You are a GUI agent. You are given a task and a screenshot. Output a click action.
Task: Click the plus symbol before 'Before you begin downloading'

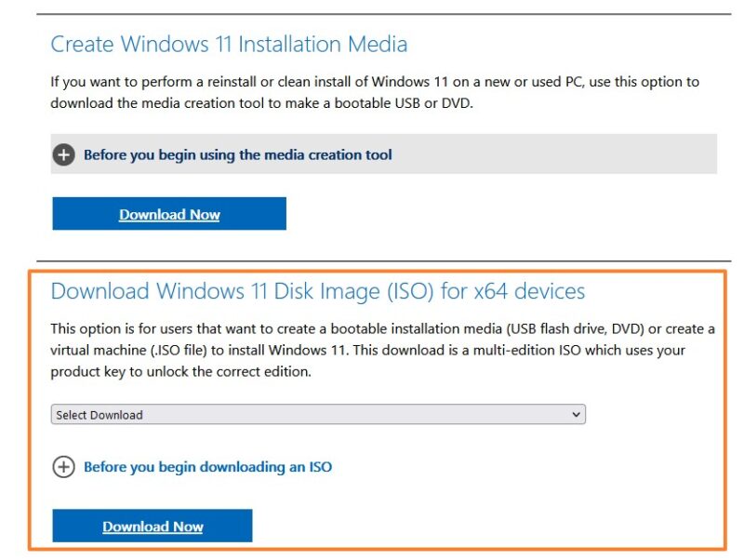coord(64,467)
